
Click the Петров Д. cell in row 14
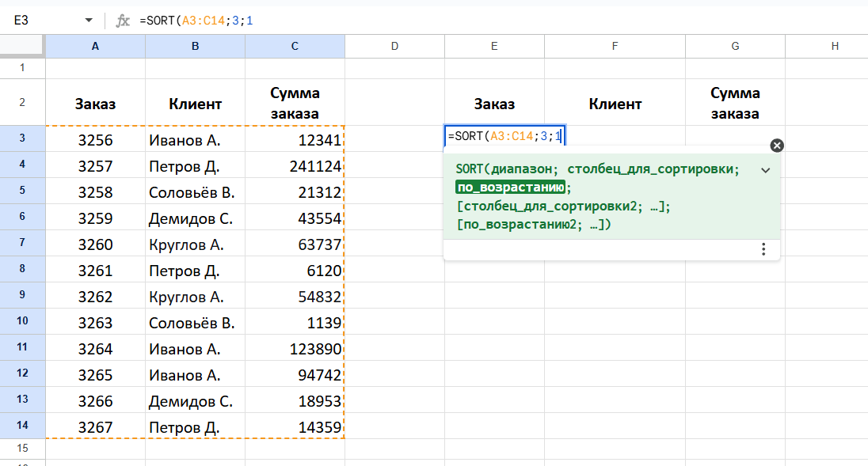(x=196, y=426)
